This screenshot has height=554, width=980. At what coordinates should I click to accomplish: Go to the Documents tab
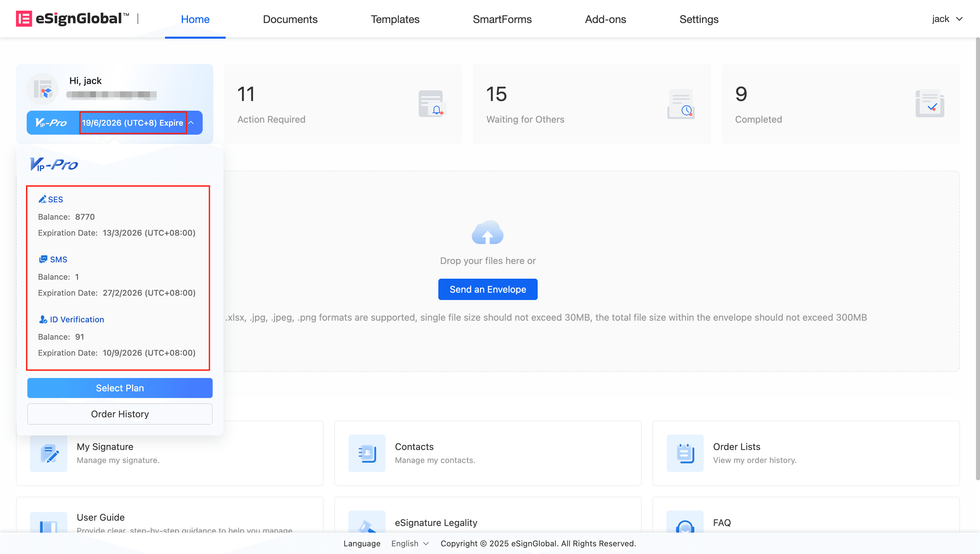tap(290, 19)
